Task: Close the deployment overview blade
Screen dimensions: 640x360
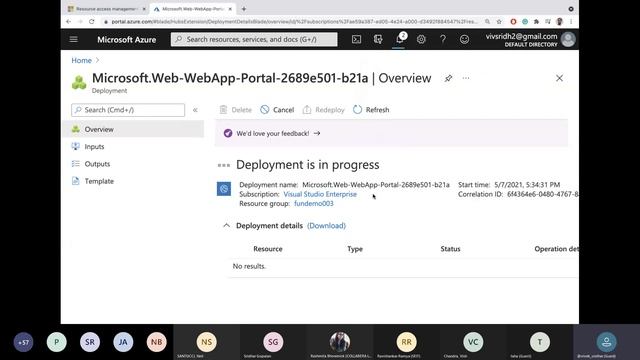Action: [x=559, y=78]
